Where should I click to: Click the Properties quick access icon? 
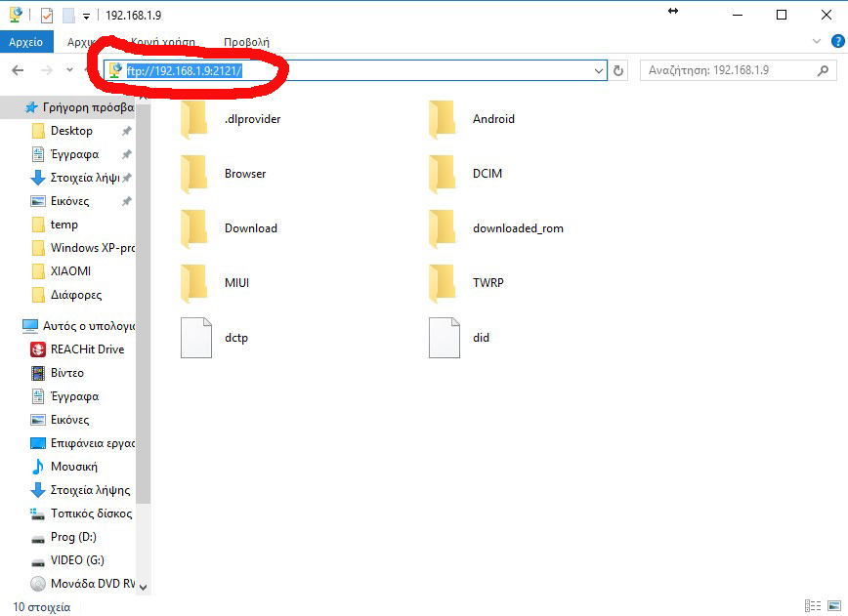click(x=47, y=15)
